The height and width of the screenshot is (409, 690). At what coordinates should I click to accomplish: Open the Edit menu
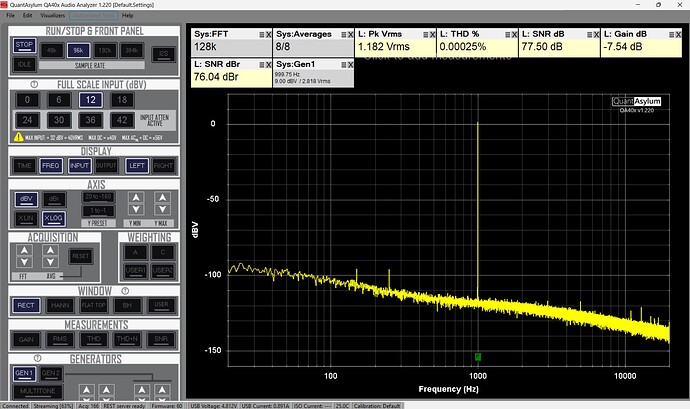coord(27,16)
